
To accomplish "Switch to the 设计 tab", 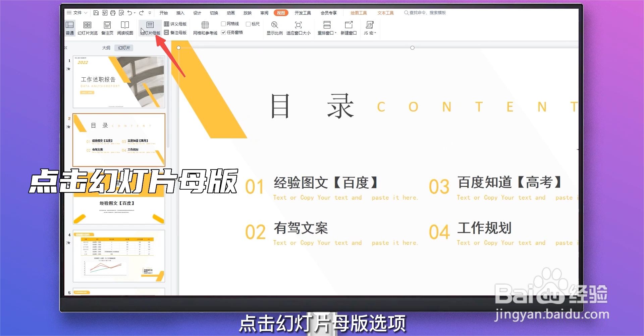I will tap(197, 13).
